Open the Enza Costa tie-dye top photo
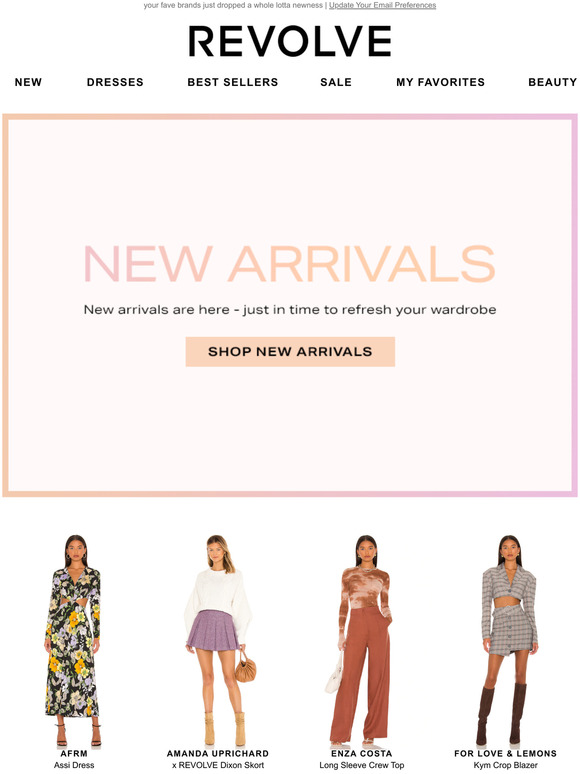Image resolution: width=580 pixels, height=774 pixels. point(362,640)
